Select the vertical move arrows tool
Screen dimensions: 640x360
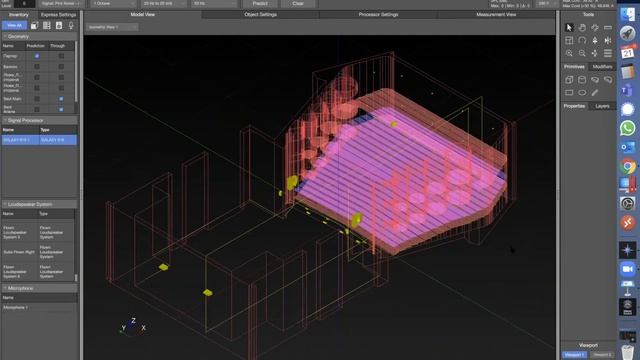[595, 40]
